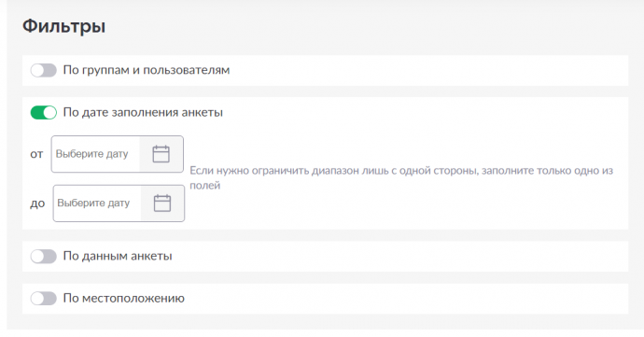
Task: Click the "от" date field placeholder "Выберите дату"
Action: (x=92, y=154)
